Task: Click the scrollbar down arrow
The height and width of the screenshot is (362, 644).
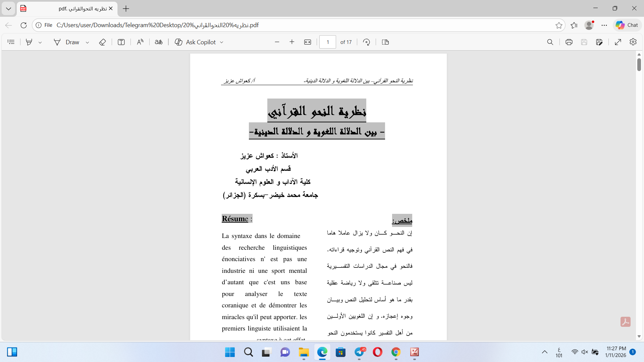Action: click(639, 336)
